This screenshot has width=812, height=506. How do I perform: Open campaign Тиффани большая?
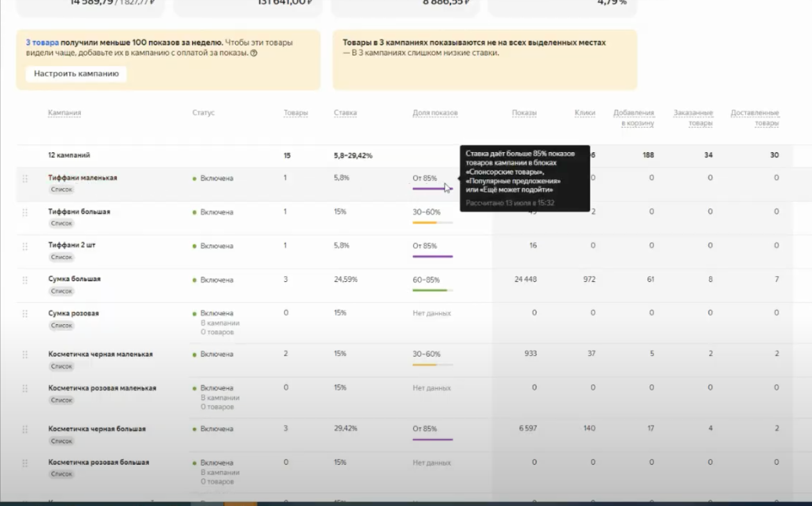(79, 211)
